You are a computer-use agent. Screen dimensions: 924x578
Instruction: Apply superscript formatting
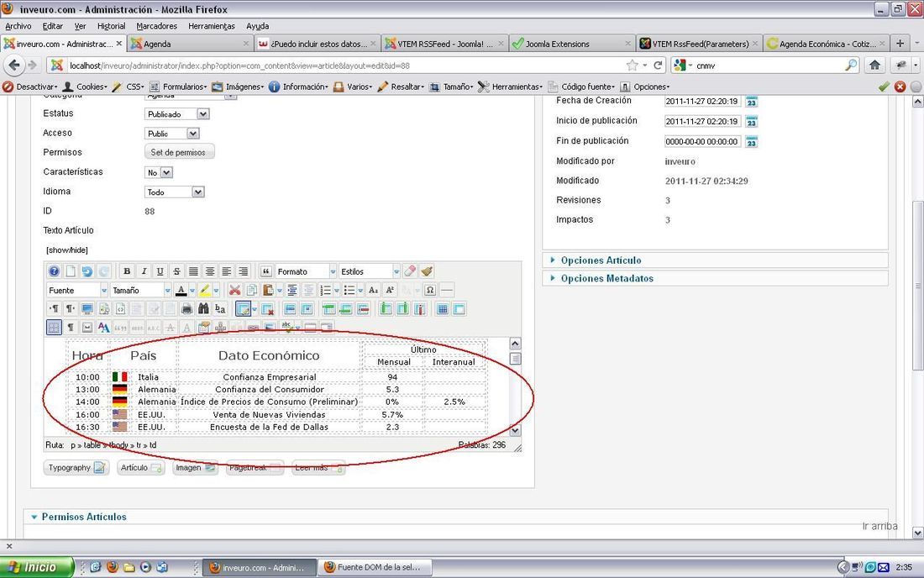(x=390, y=290)
